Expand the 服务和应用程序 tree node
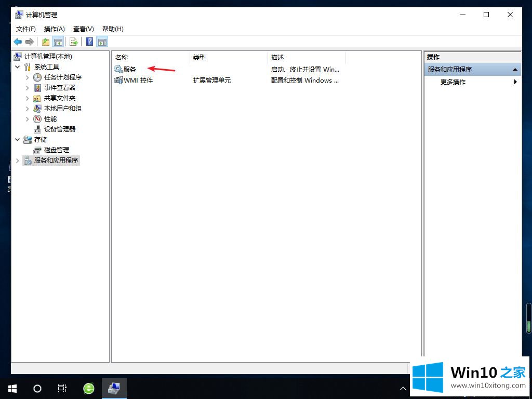This screenshot has width=532, height=399. pyautogui.click(x=18, y=161)
